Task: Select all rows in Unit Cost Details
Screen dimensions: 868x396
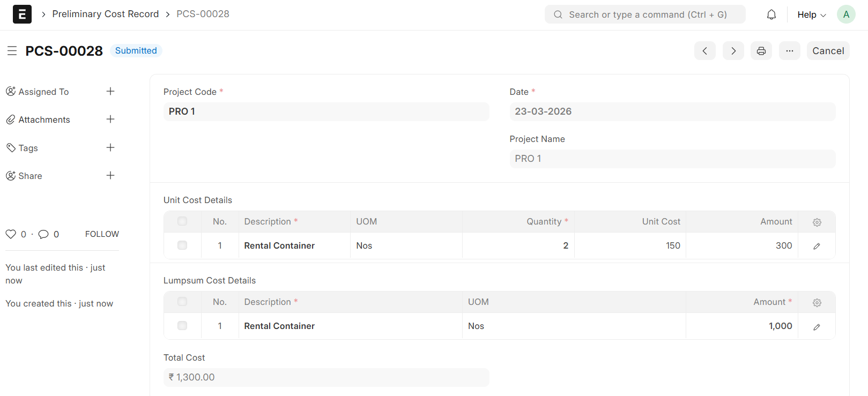Action: pos(182,221)
